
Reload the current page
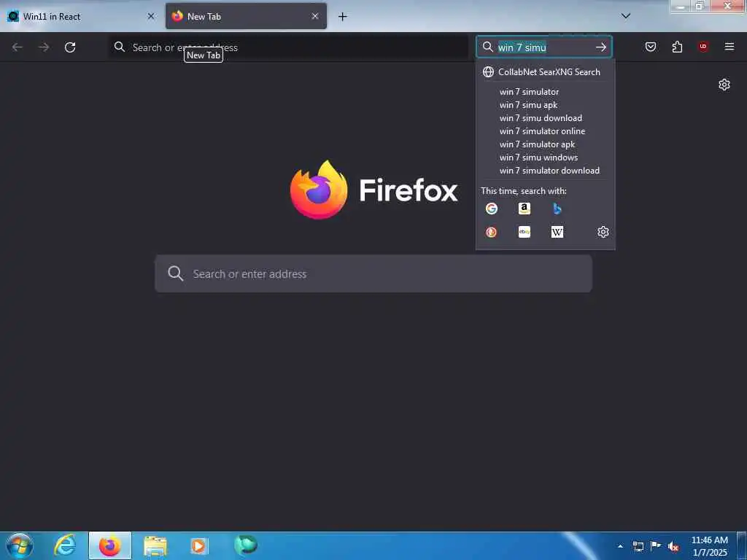click(x=70, y=47)
